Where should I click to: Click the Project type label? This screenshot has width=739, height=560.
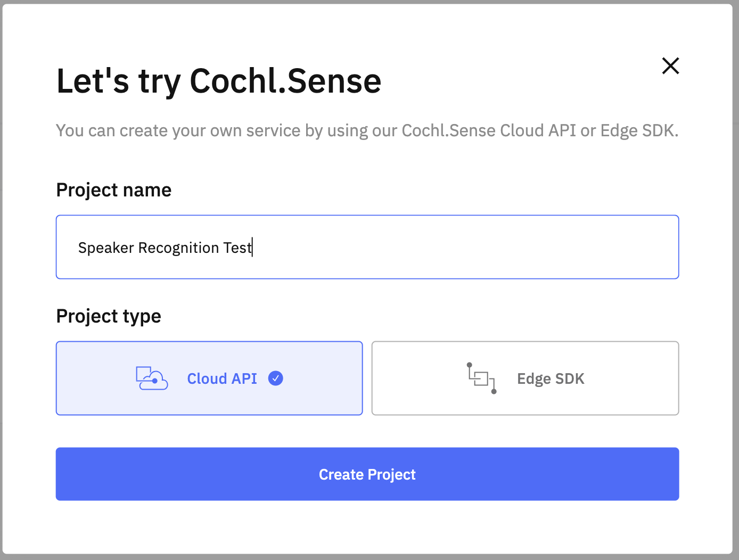pos(109,316)
